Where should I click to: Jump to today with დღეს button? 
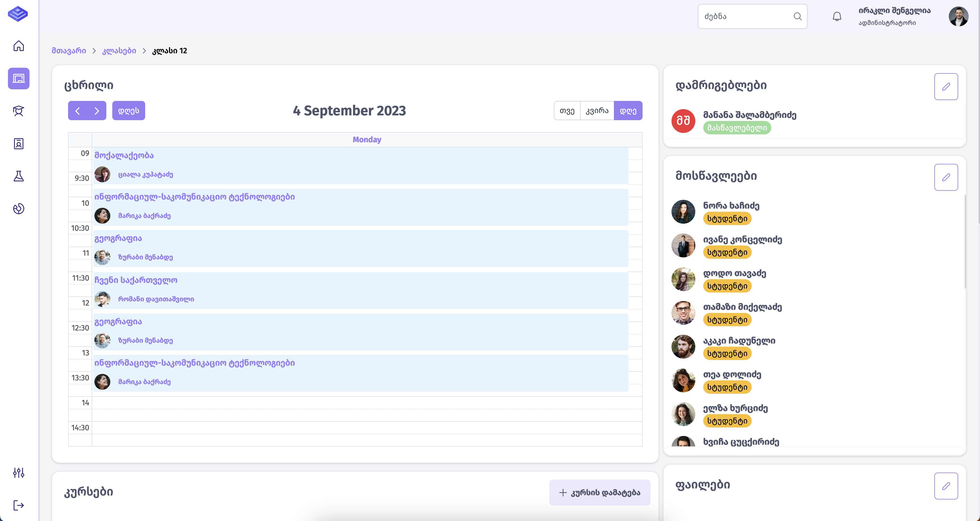(128, 111)
